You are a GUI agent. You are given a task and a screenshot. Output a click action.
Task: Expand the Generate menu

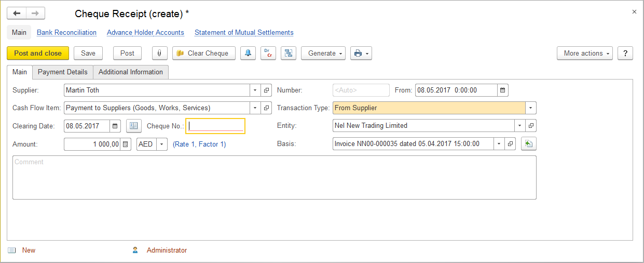click(x=323, y=53)
